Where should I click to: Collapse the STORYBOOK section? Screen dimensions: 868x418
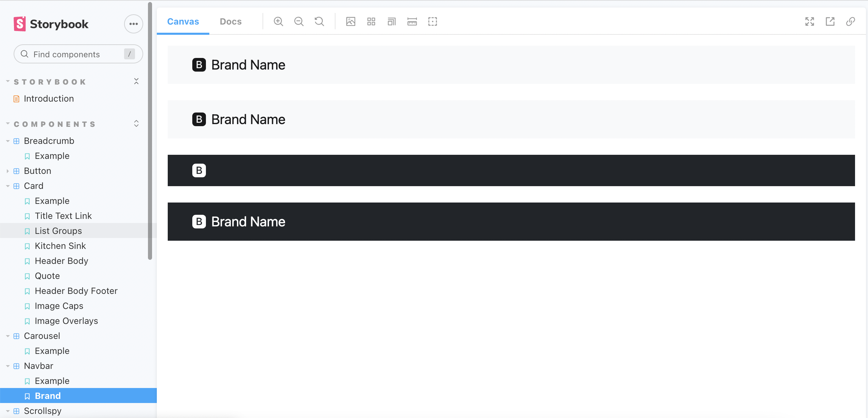[136, 81]
